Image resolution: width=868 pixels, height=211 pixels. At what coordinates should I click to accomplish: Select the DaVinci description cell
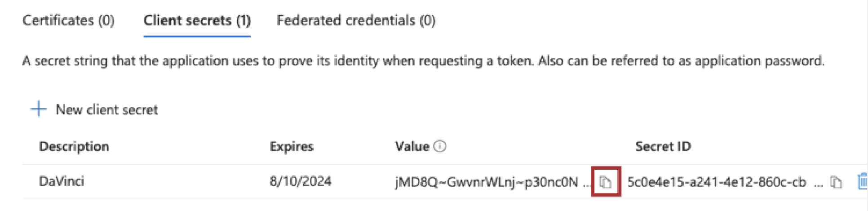click(x=62, y=181)
